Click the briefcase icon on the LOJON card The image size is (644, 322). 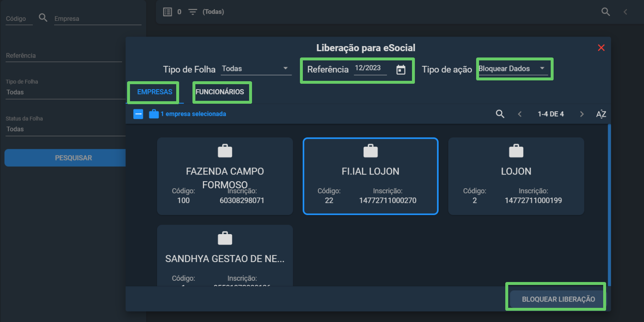coord(516,151)
